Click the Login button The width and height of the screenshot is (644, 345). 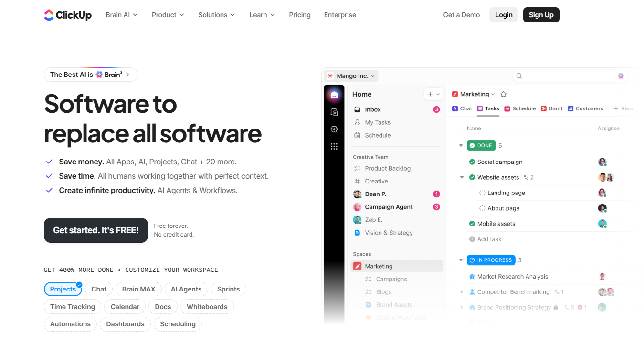click(x=504, y=15)
